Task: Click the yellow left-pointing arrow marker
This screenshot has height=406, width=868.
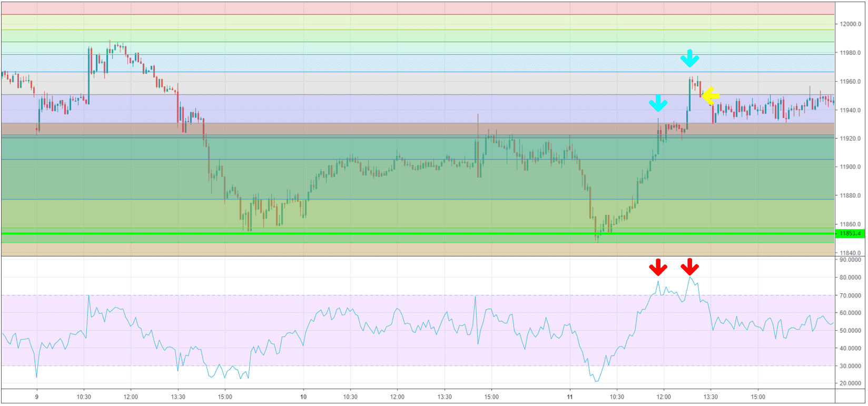Action: 711,96
